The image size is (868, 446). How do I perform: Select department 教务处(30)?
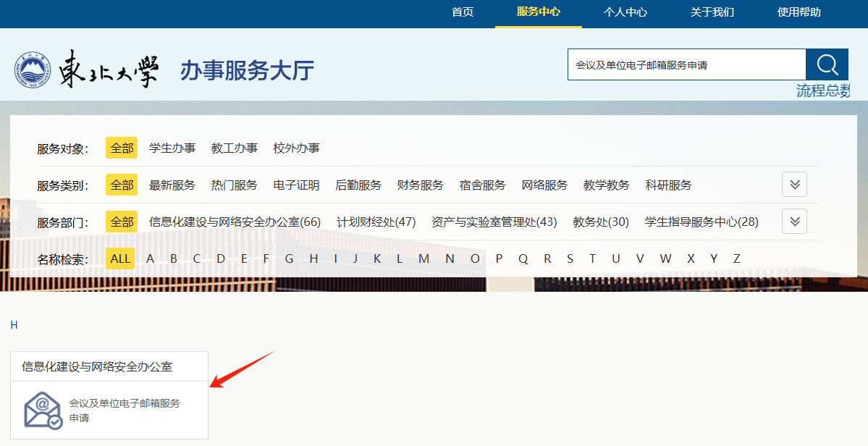tap(600, 222)
